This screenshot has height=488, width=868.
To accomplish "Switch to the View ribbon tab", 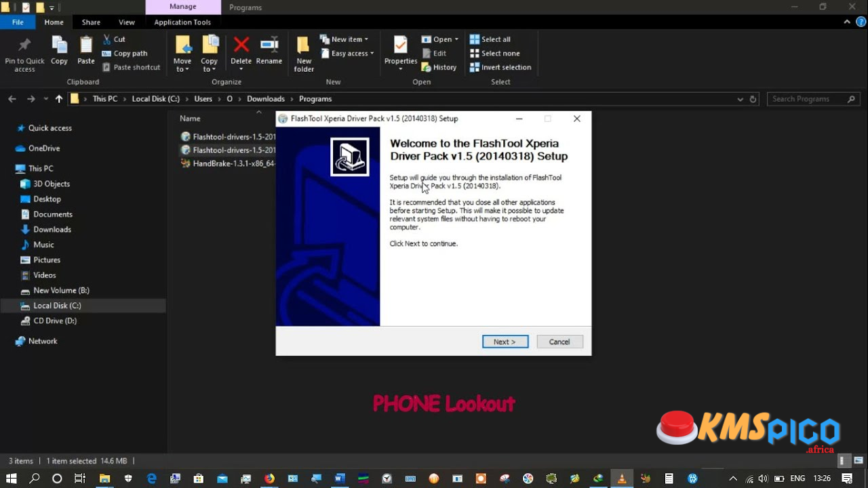I will pos(127,22).
